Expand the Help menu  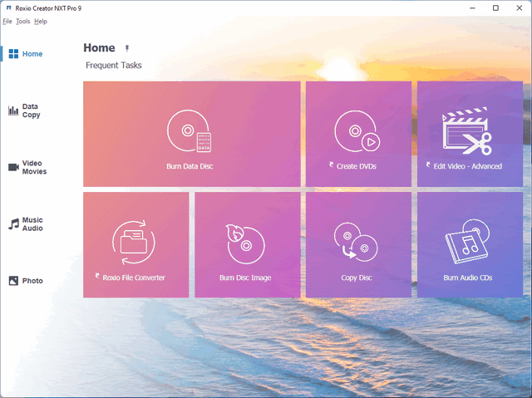41,21
